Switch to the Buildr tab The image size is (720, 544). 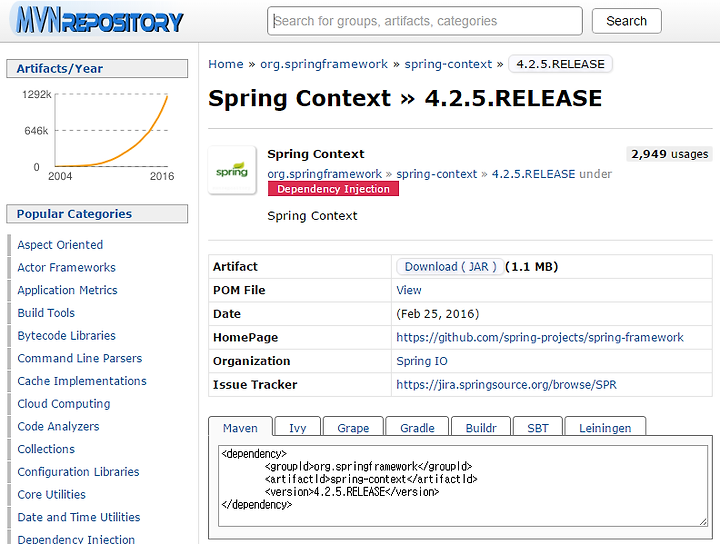481,427
